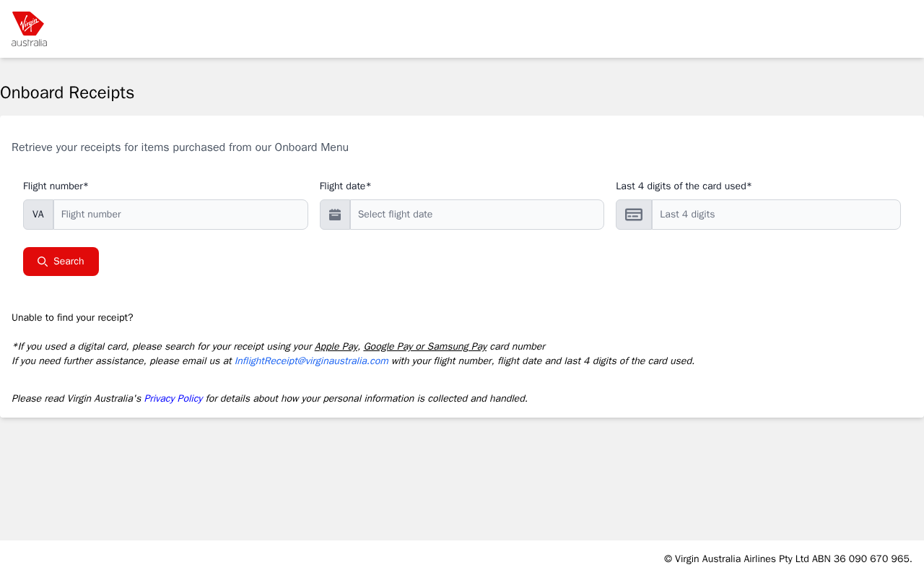Click the copyright footer text
Viewport: 924px width, 578px height.
[x=788, y=559]
